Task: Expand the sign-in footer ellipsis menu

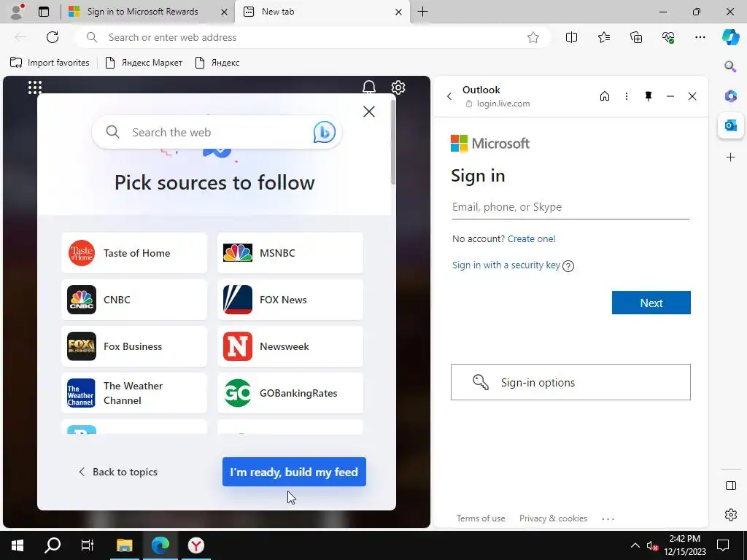Action: [608, 518]
